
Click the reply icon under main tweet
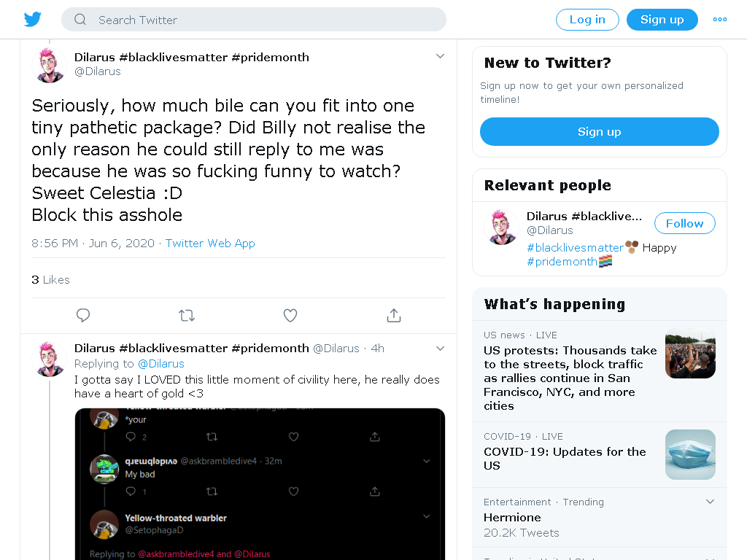pos(83,315)
